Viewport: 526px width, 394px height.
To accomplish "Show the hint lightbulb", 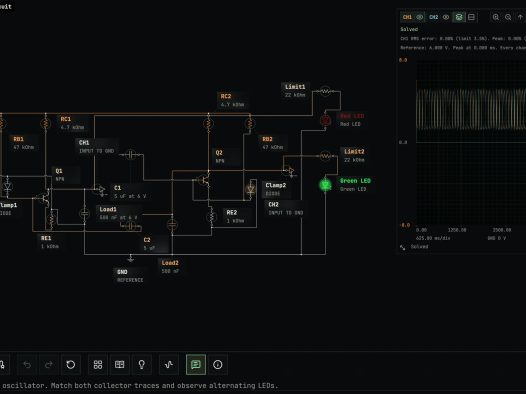I will tap(142, 364).
